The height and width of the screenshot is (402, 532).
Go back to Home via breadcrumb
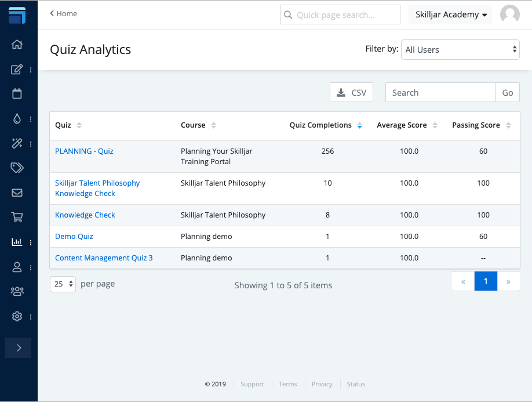coord(64,14)
